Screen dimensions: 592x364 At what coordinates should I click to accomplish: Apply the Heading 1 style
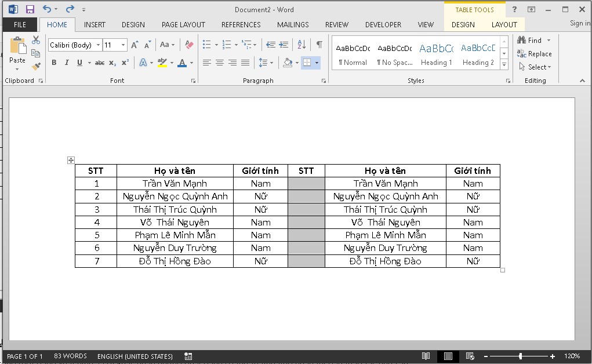point(436,54)
